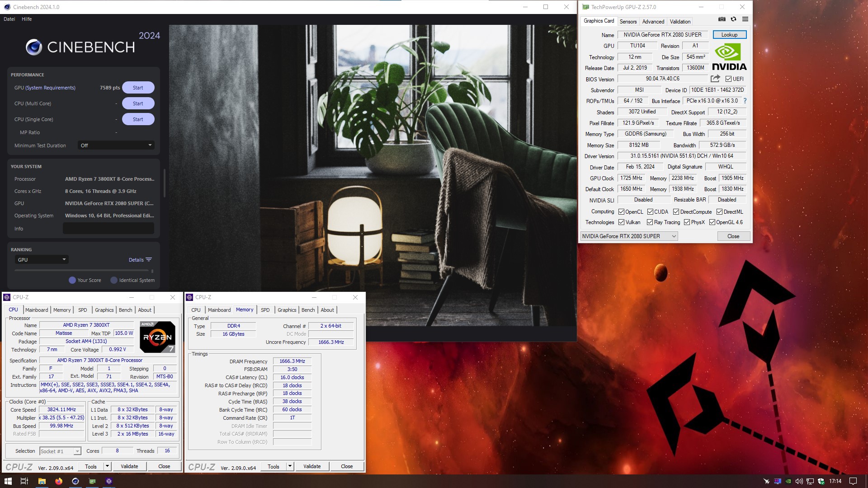Open the GPU-Z hamburger menu
868x488 pixels.
click(x=745, y=19)
